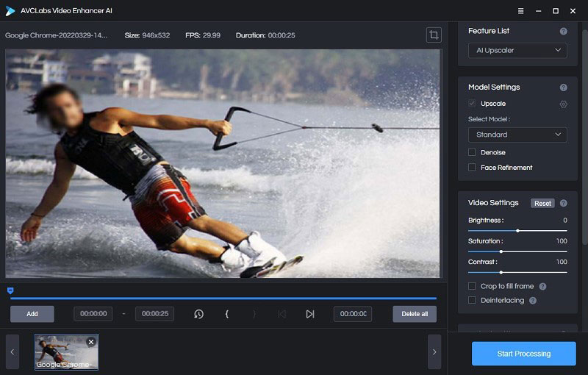This screenshot has width=588, height=375.
Task: Adjust the Saturation slider
Action: [517, 251]
